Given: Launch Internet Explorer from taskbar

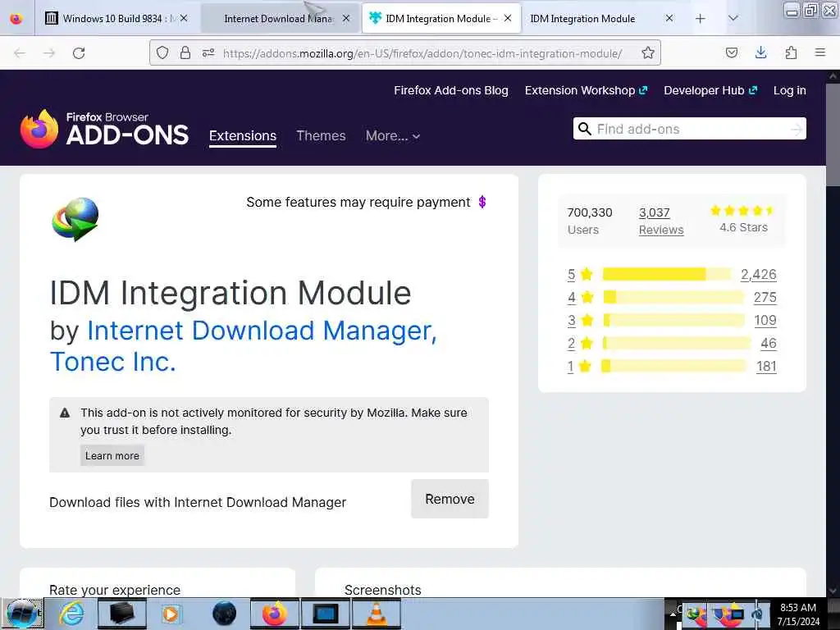Looking at the screenshot, I should (x=71, y=614).
